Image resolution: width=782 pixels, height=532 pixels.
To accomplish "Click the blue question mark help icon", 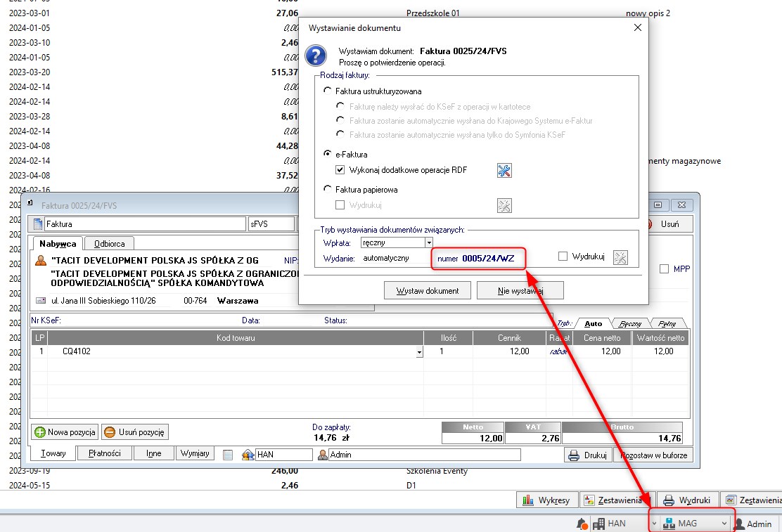I will [316, 56].
